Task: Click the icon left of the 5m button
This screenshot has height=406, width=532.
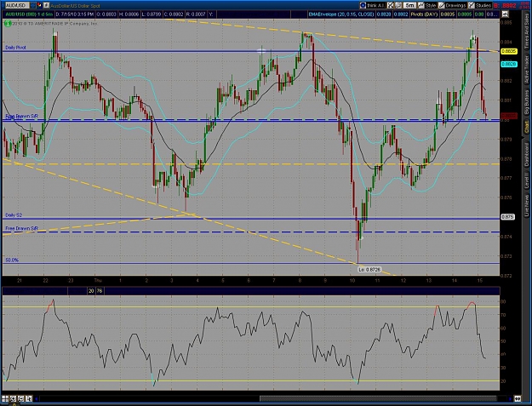Action: coord(398,5)
